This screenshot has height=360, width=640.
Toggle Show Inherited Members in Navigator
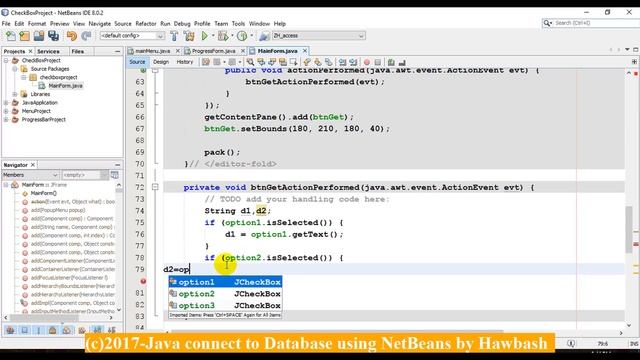10,330
